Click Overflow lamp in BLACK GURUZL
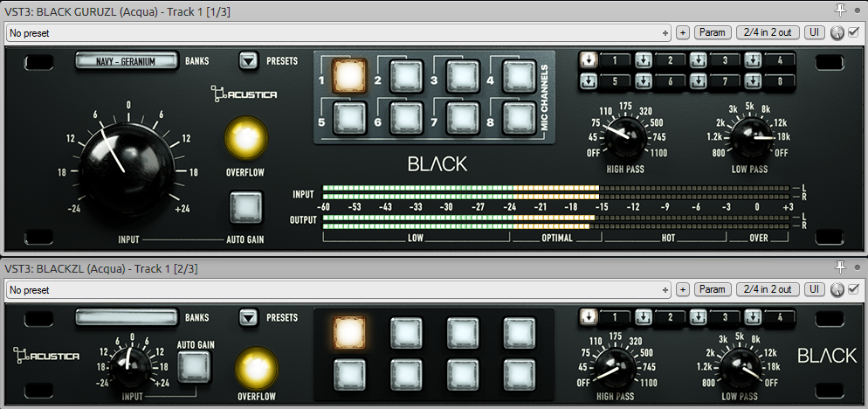Screen dimensions: 868x409 (246, 139)
